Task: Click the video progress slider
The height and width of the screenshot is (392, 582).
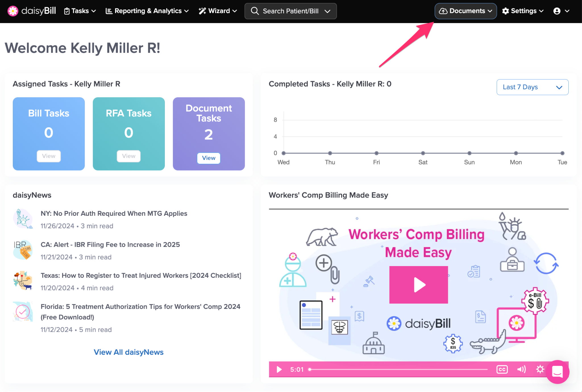Action: pos(398,369)
